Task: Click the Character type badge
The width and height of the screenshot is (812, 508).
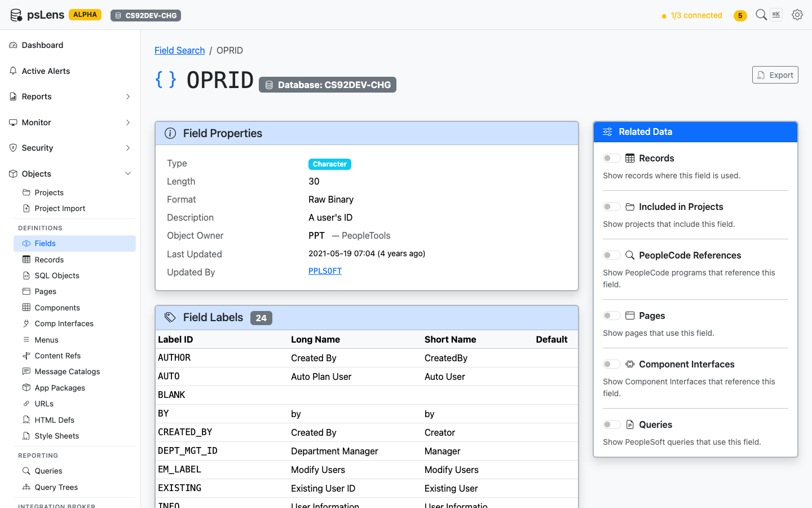Action: (x=330, y=164)
